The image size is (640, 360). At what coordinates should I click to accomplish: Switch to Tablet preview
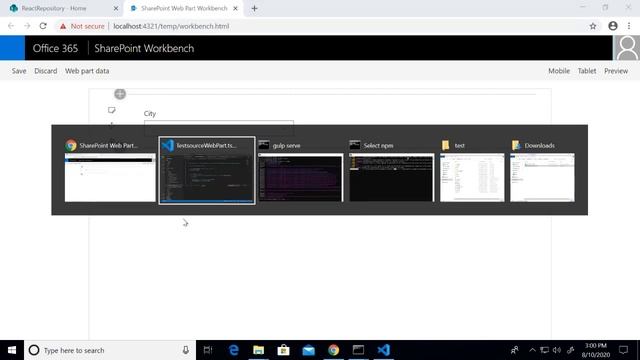pyautogui.click(x=587, y=71)
